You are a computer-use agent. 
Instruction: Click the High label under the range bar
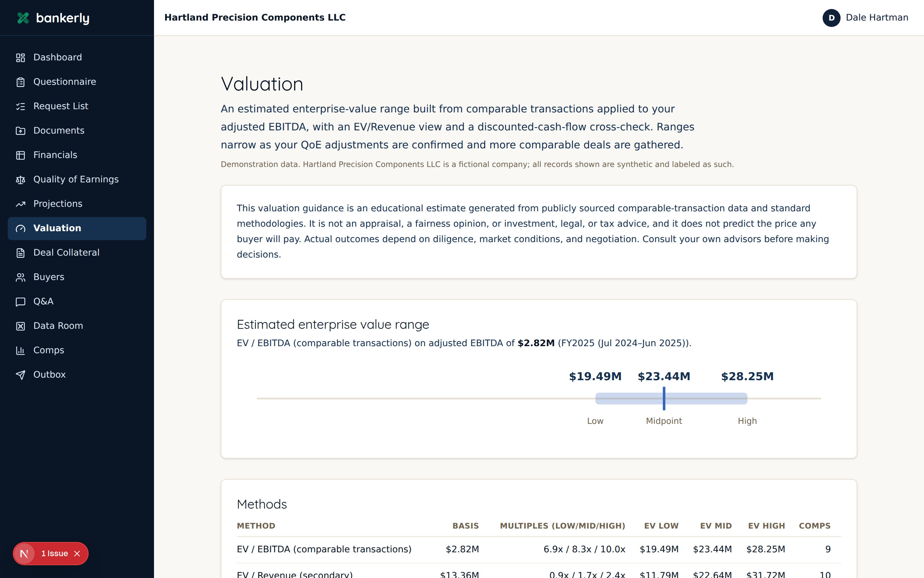click(747, 421)
